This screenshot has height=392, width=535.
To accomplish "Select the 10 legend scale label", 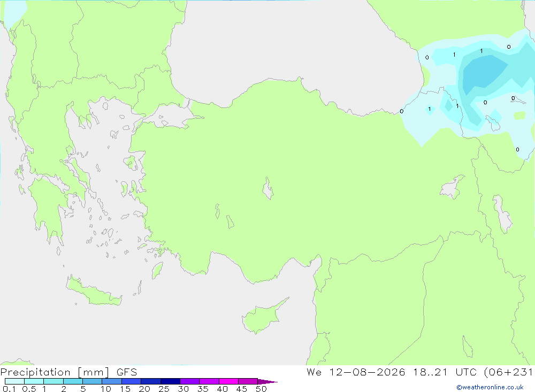I will [x=106, y=389].
